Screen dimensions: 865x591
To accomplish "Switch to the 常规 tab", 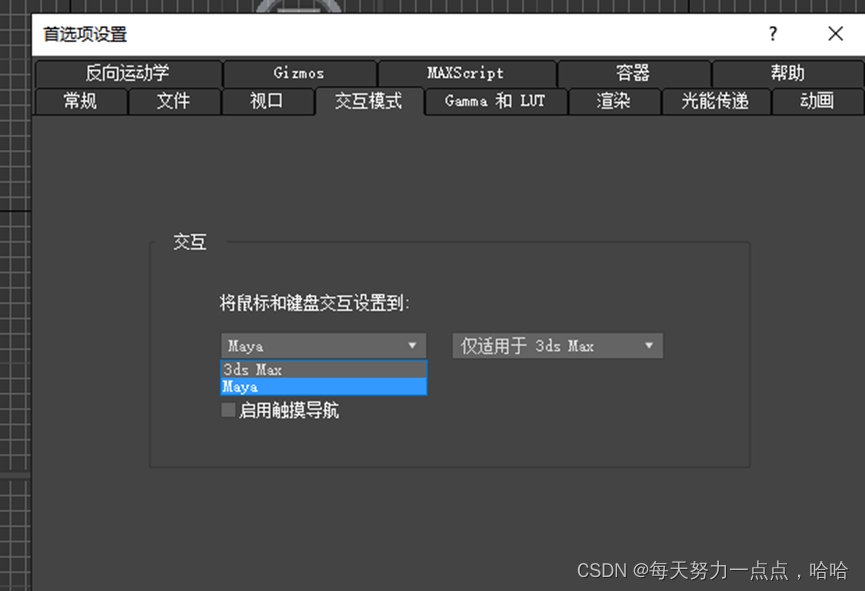I will (81, 102).
